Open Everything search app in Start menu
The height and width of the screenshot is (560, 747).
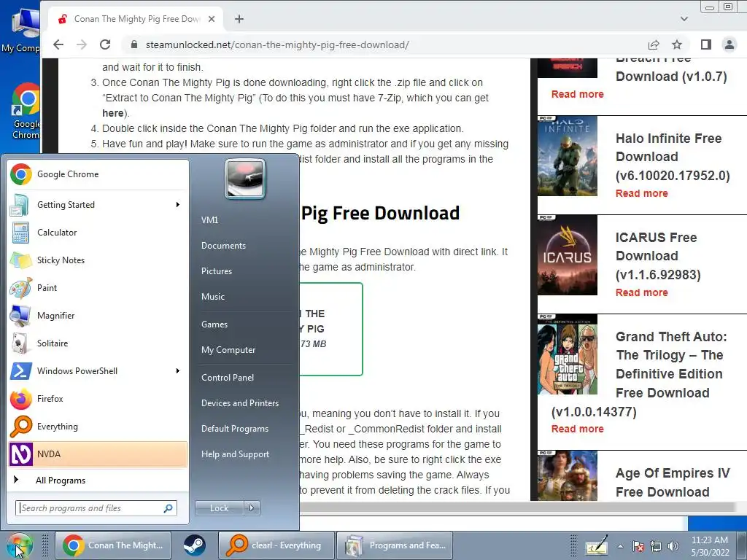coord(98,426)
